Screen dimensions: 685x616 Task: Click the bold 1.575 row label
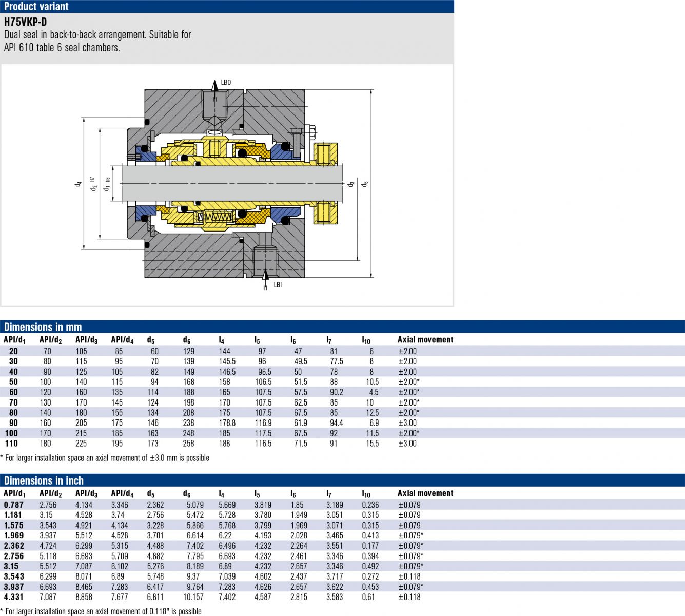[x=13, y=525]
